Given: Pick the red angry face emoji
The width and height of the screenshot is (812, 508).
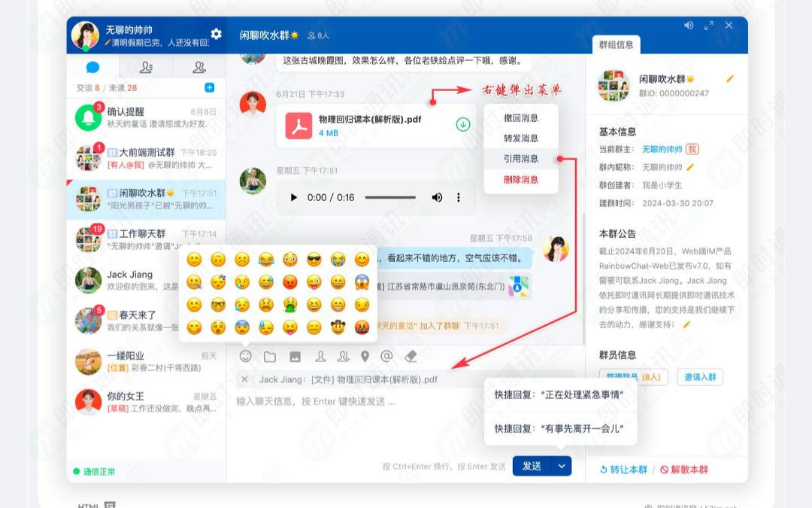Looking at the screenshot, I should tap(290, 282).
